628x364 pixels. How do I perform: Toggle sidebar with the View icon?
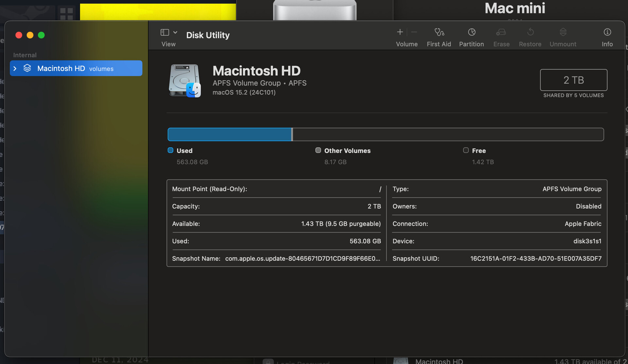165,32
